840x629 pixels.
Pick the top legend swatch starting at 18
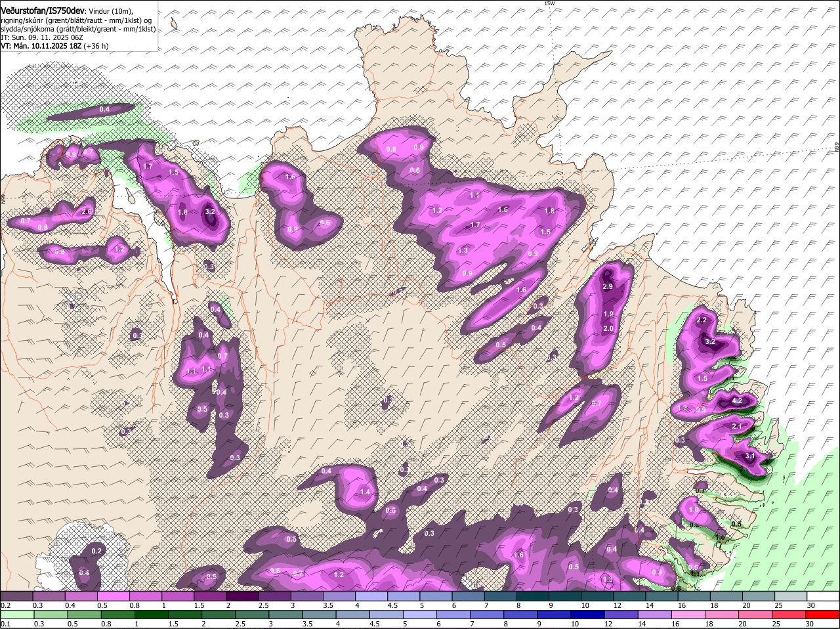pyautogui.click(x=726, y=596)
